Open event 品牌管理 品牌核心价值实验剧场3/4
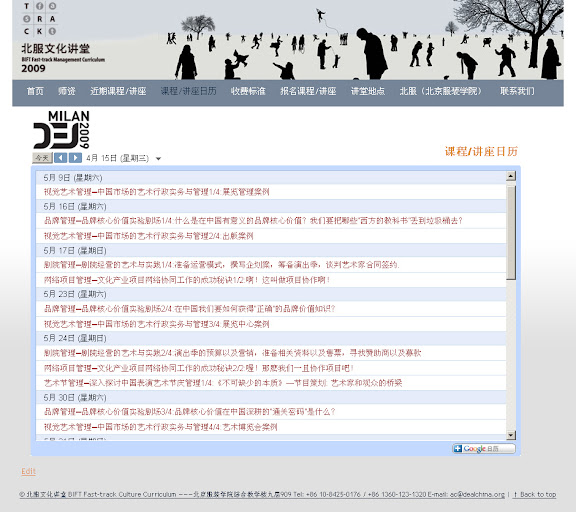This screenshot has height=512, width=576. click(190, 412)
